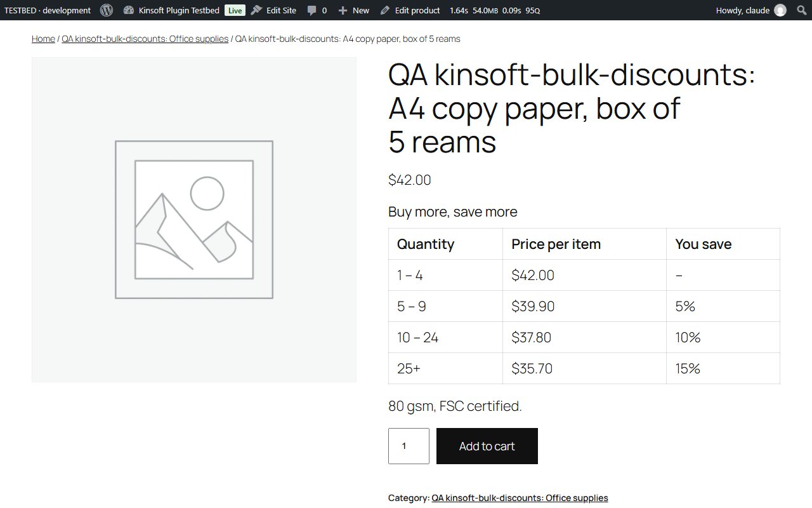This screenshot has width=812, height=508.
Task: Open the admin bar search icon
Action: 801,10
